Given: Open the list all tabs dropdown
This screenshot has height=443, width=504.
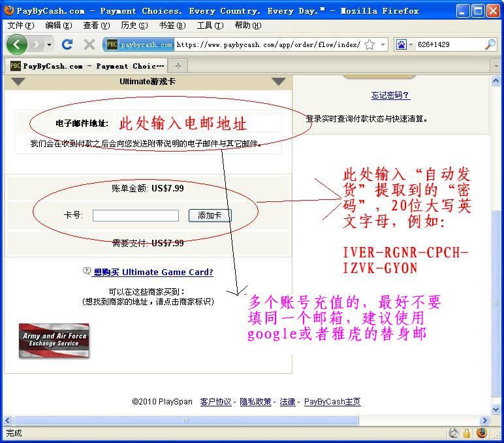Looking at the screenshot, I should [496, 66].
